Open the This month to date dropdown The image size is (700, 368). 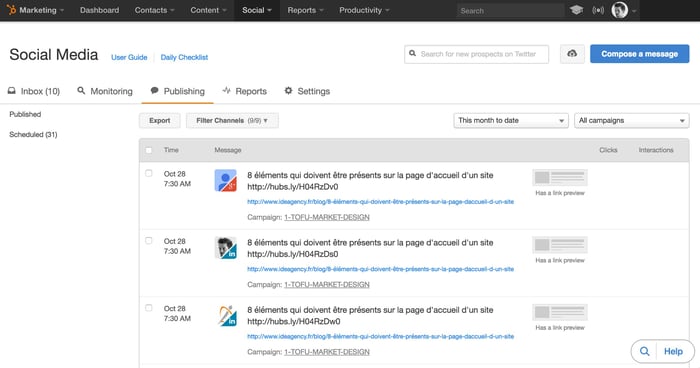point(511,121)
